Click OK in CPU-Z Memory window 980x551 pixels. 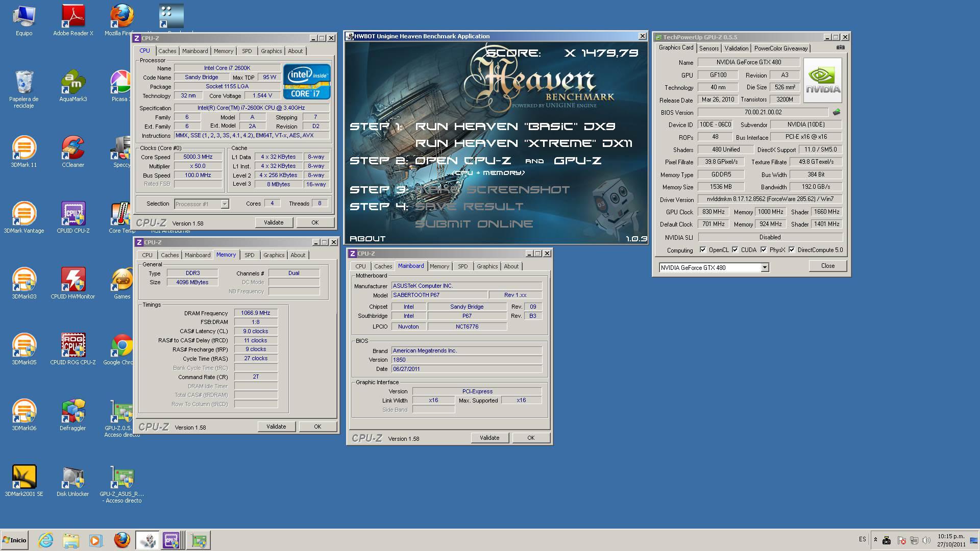tap(317, 427)
